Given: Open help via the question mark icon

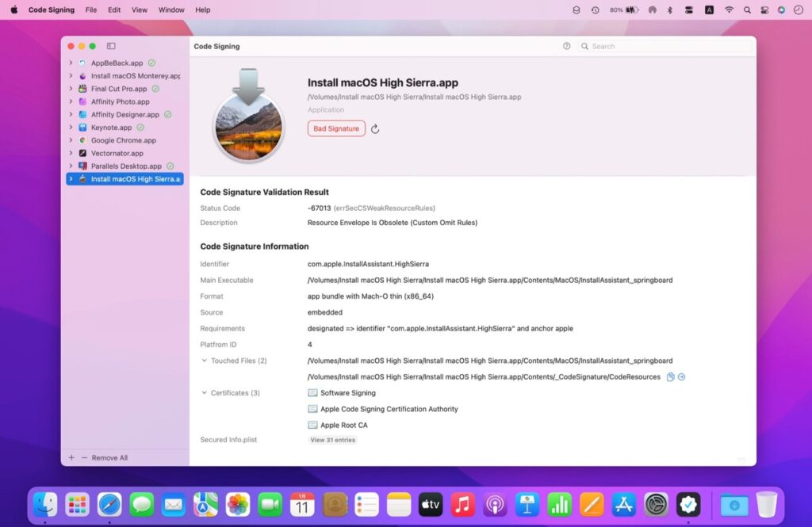Looking at the screenshot, I should 566,46.
